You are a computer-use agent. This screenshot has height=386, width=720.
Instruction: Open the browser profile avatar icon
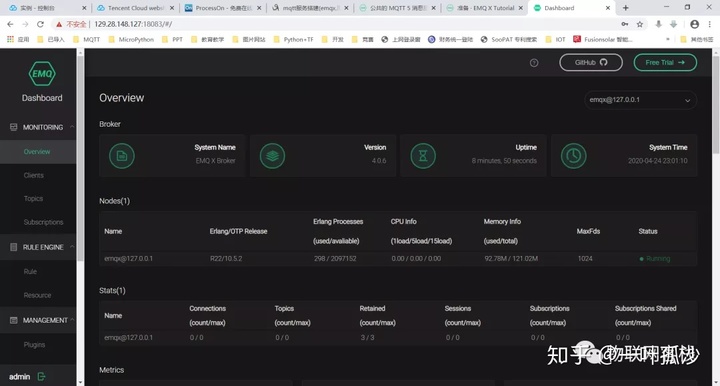[695, 24]
